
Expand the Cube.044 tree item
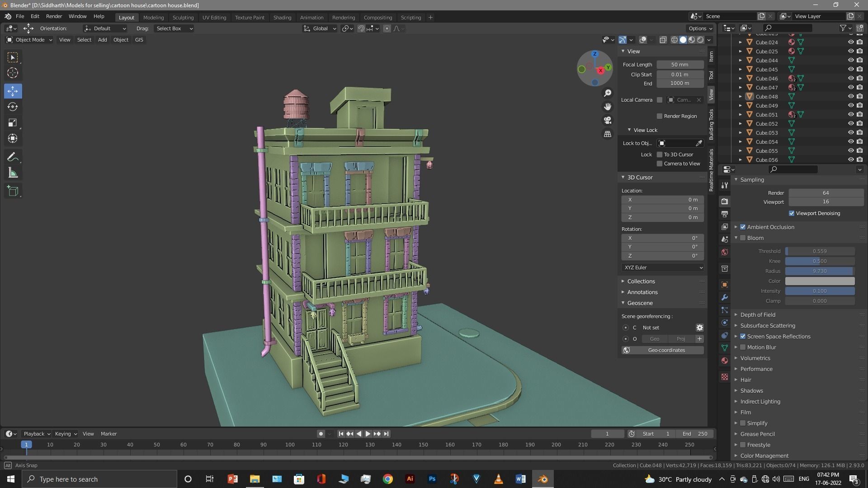(x=741, y=61)
